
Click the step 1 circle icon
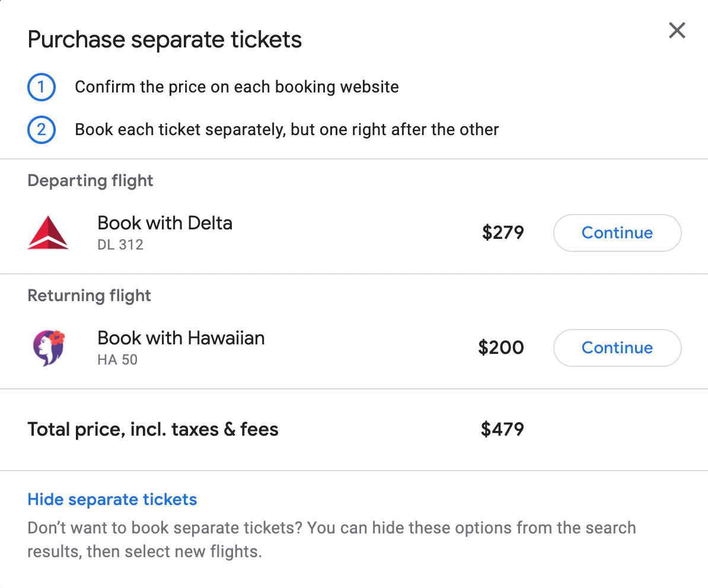coord(42,88)
